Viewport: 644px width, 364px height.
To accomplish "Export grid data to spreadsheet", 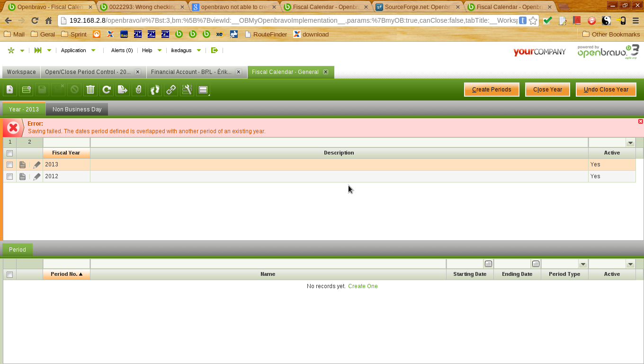I will tap(123, 90).
